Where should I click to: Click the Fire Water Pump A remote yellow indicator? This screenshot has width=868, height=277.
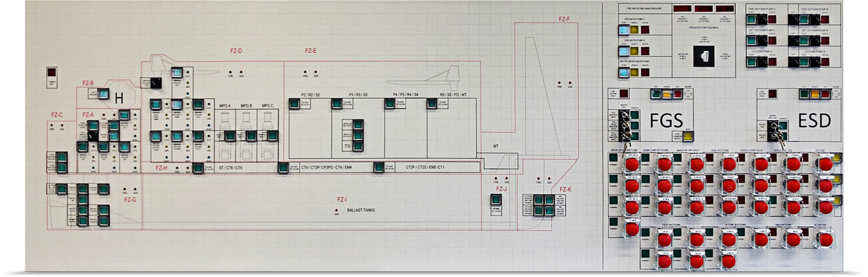(x=633, y=29)
